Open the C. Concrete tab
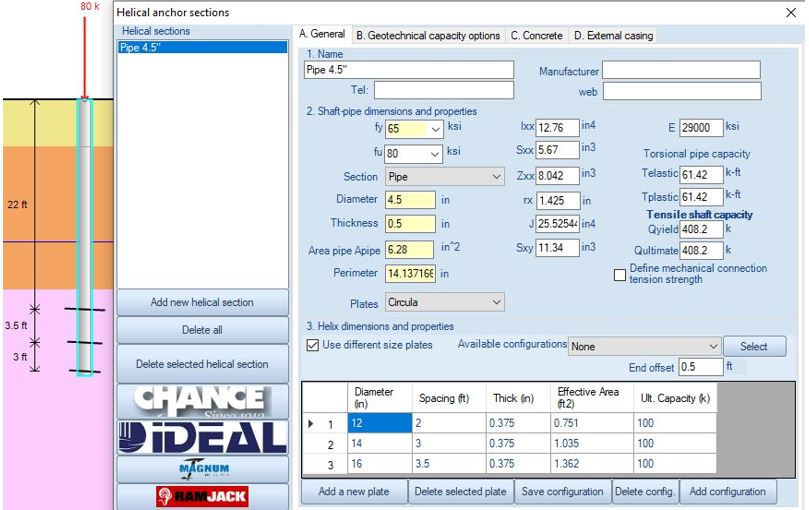The width and height of the screenshot is (809, 510). (537, 36)
